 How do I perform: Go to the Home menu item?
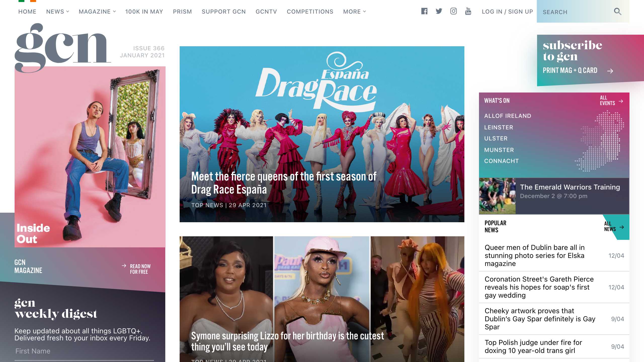(x=27, y=12)
